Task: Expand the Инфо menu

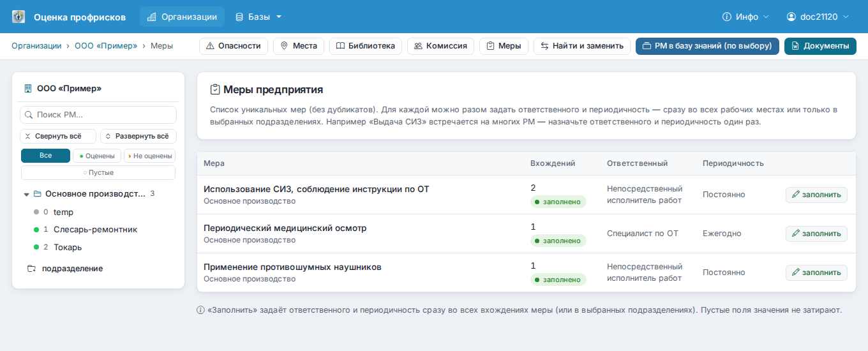Action: pos(745,17)
